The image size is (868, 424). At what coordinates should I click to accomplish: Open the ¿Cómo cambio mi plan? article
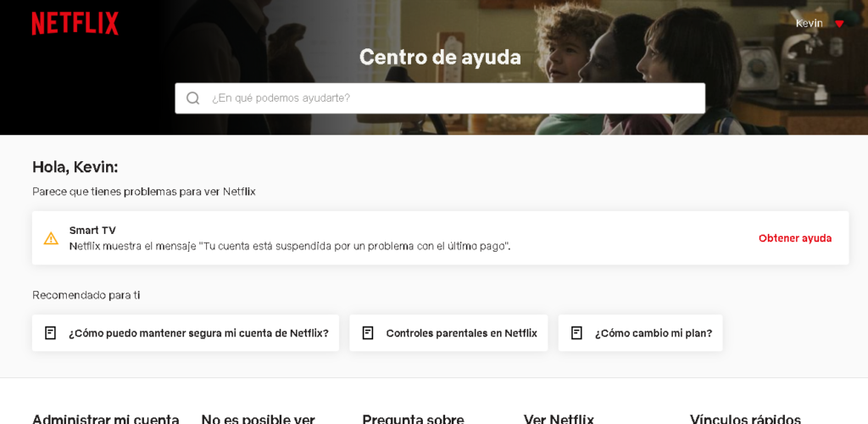(x=641, y=332)
